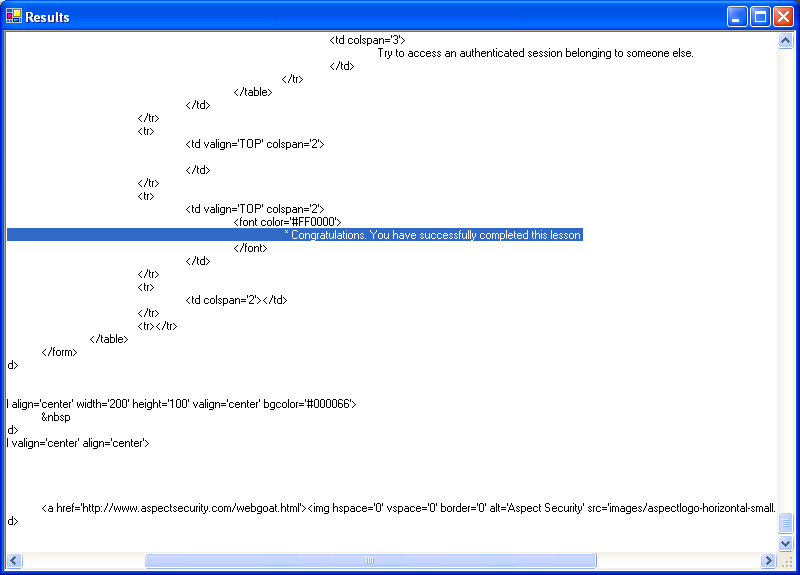Click the horizontal scrollbar left arrow

[15, 561]
